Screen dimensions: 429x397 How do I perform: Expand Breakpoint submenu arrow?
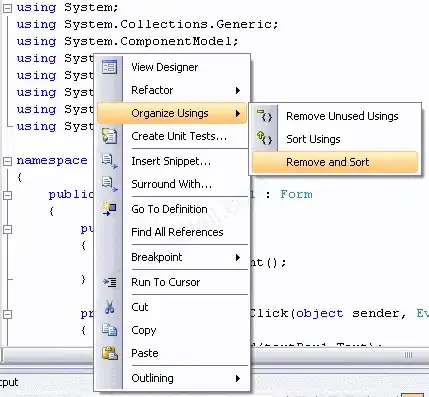238,257
